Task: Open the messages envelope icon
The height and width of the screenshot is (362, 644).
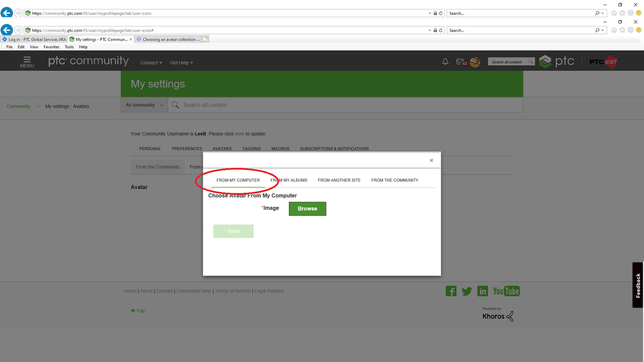Action: coord(460,62)
